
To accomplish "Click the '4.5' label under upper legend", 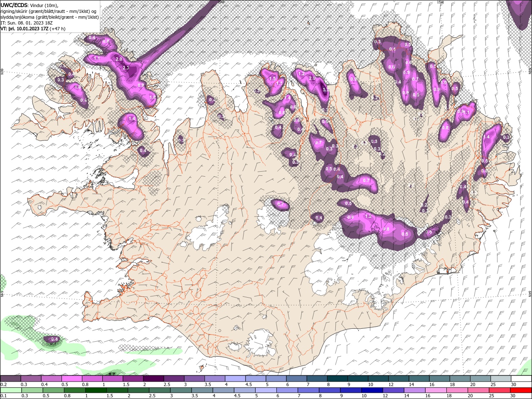I will pos(249,384).
